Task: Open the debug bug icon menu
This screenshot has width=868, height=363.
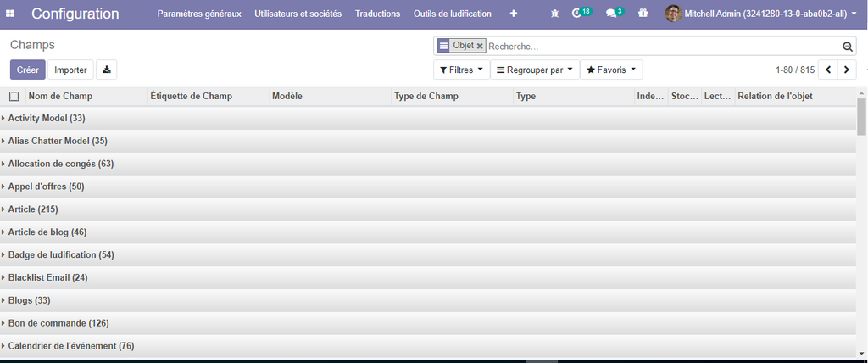Action: pos(554,14)
